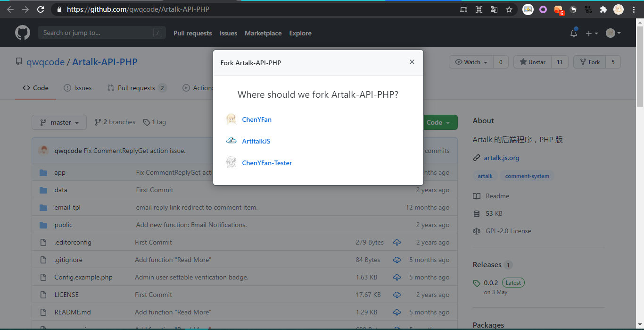View the 13 stargazers count
This screenshot has height=330, width=644.
tap(560, 62)
